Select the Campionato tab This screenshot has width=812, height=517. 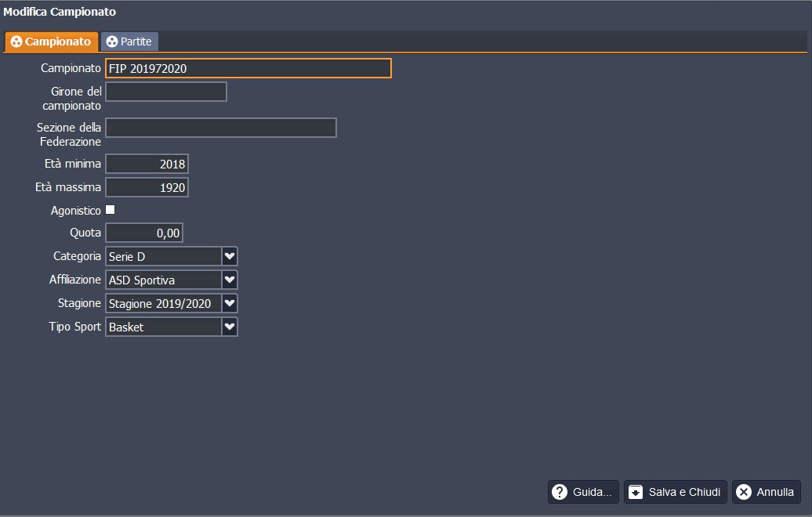point(52,42)
